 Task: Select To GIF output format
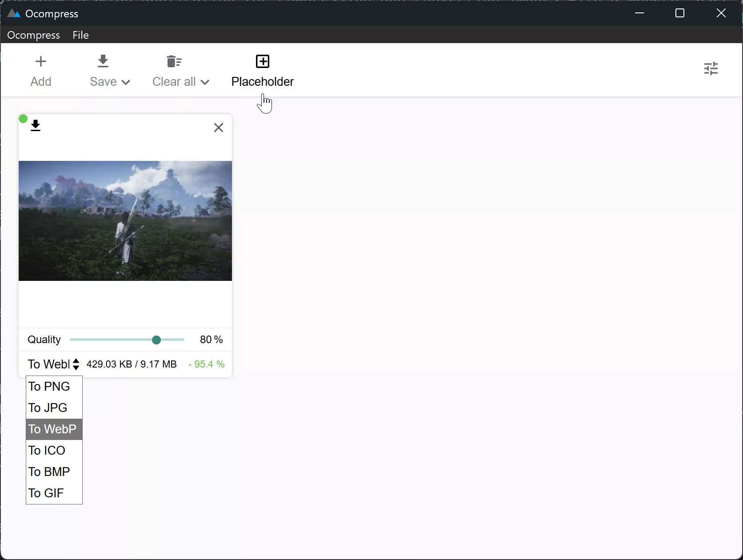[46, 492]
